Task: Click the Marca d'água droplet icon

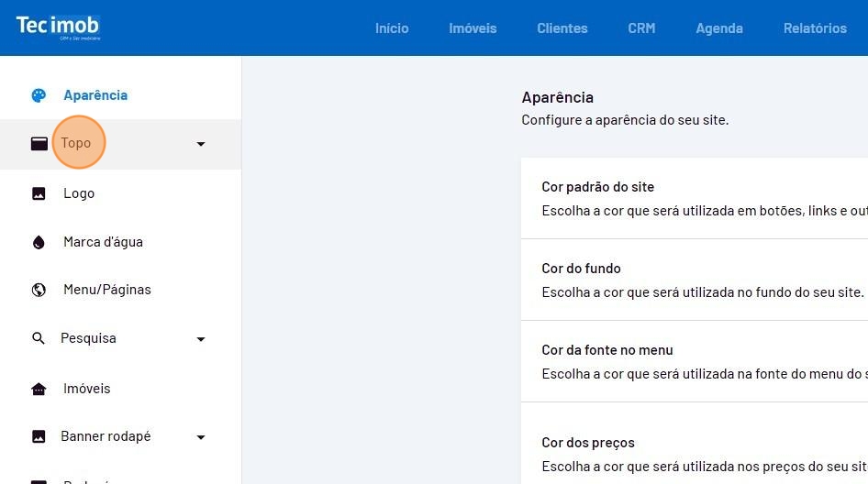Action: [x=39, y=242]
